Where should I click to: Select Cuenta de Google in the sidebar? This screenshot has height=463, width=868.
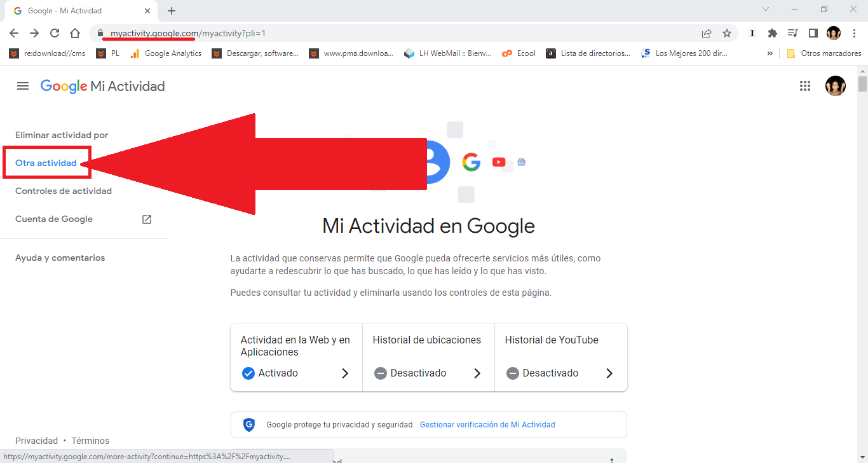(54, 219)
